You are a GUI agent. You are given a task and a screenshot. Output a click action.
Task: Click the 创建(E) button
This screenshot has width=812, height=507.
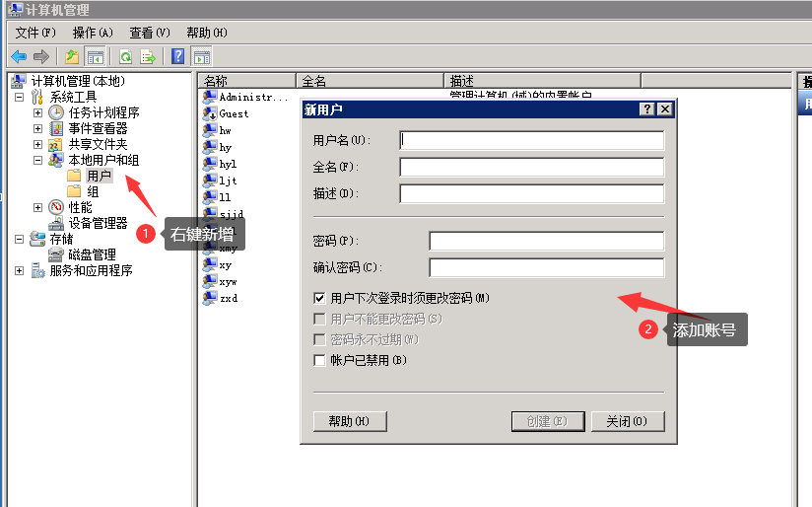(548, 421)
